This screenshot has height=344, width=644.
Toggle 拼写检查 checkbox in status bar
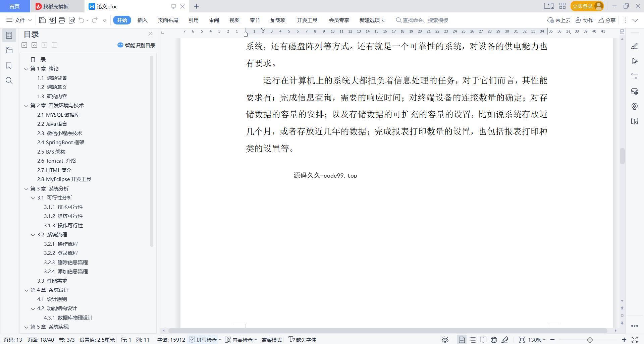[203, 340]
